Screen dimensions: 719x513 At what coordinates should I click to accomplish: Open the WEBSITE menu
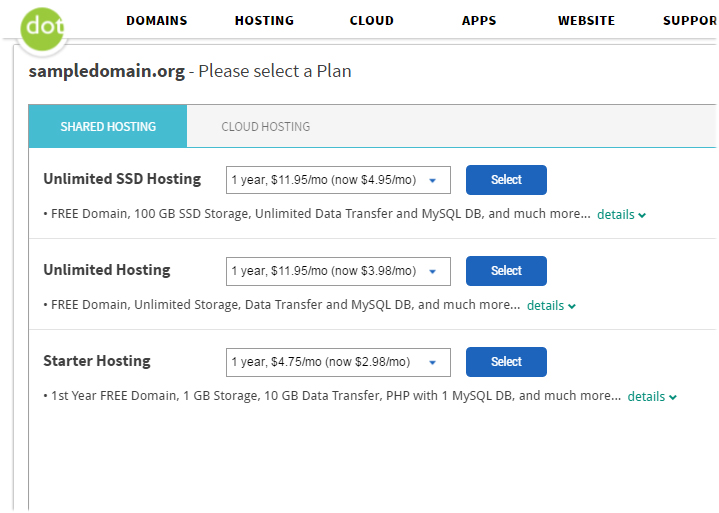[586, 21]
